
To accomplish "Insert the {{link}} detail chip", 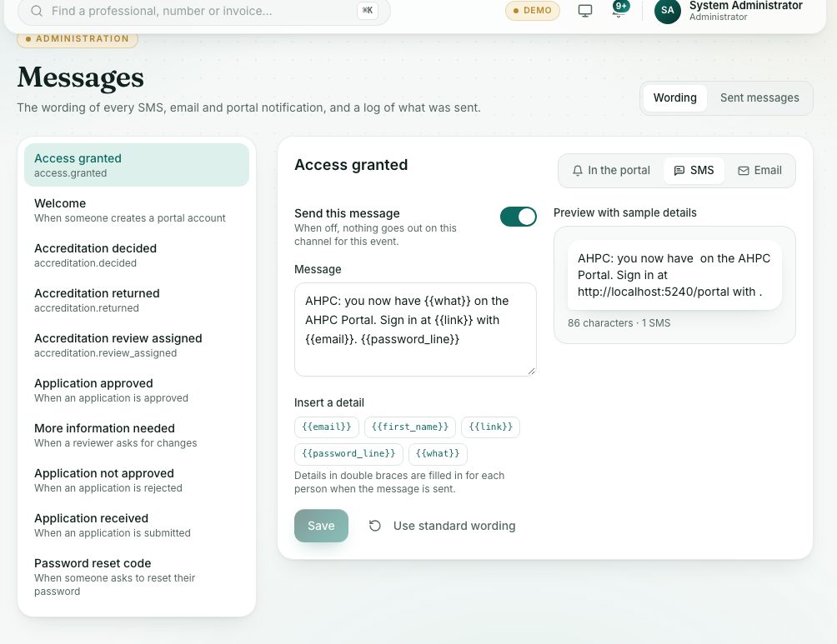I will [490, 427].
